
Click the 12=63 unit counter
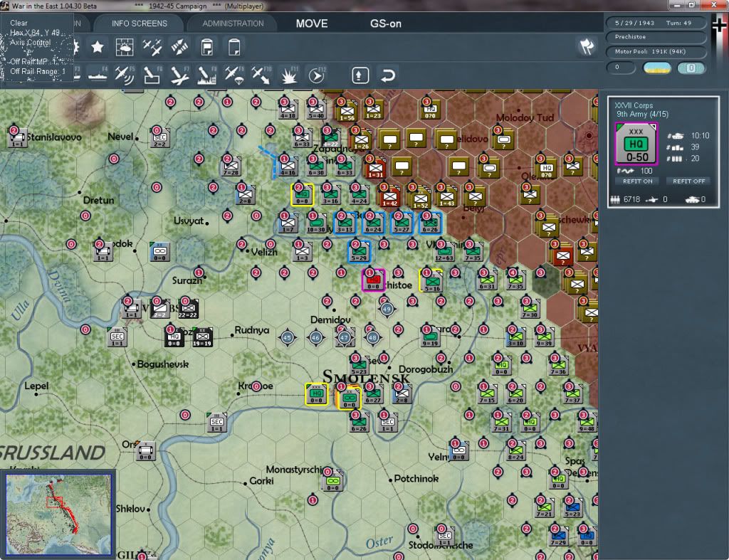(444, 253)
